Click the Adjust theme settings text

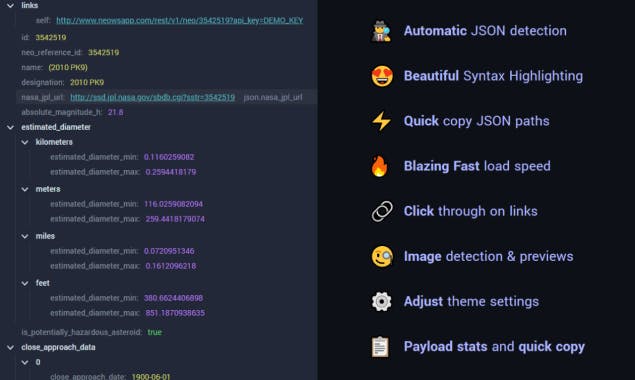coord(471,301)
